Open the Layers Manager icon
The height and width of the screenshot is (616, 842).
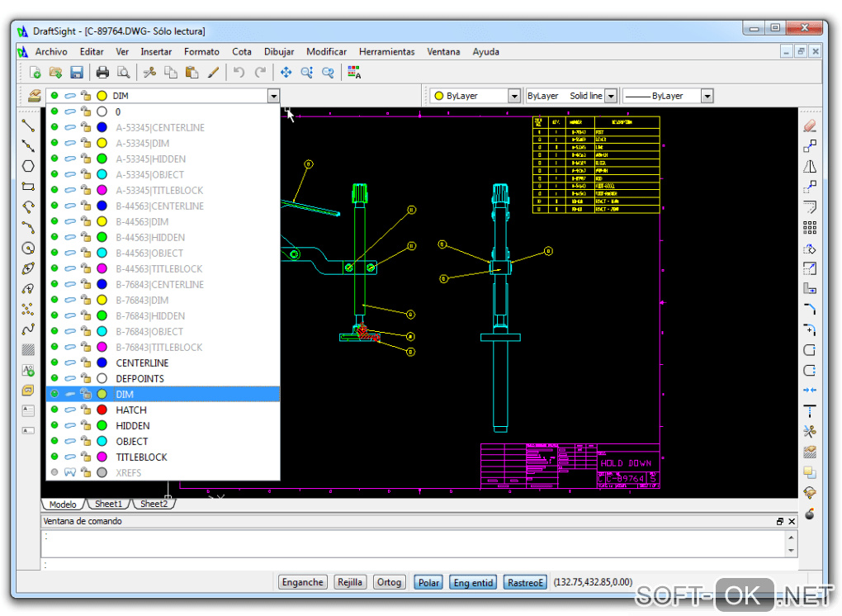click(34, 96)
